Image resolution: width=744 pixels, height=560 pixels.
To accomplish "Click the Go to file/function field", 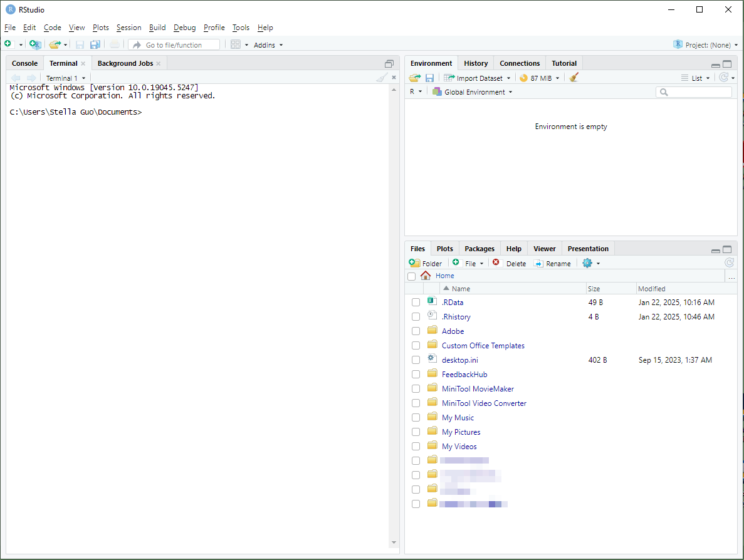I will (x=174, y=45).
